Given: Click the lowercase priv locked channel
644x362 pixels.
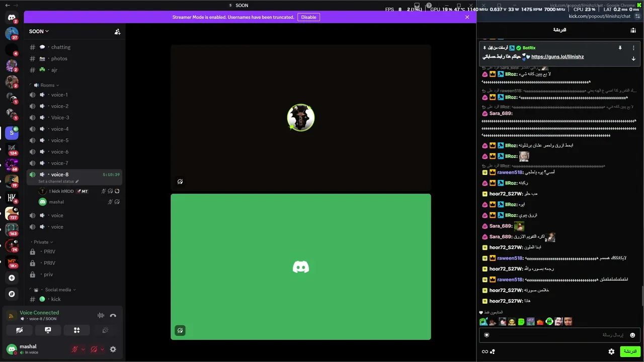Looking at the screenshot, I should click(74, 275).
